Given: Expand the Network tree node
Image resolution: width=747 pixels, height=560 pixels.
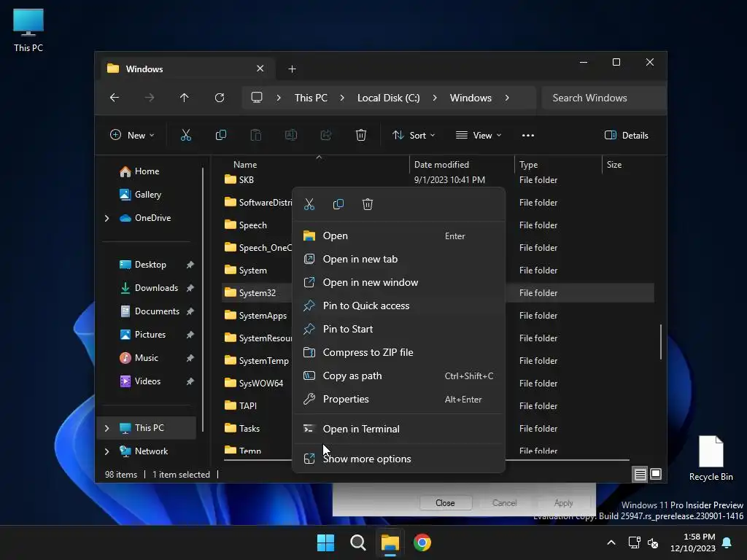Looking at the screenshot, I should (x=107, y=451).
